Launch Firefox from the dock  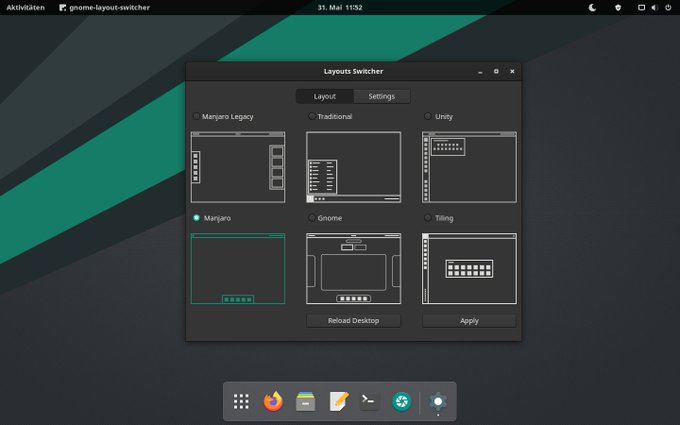[273, 401]
